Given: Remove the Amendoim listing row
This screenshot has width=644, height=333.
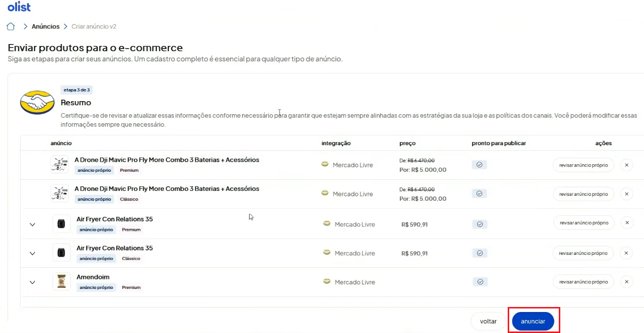Looking at the screenshot, I should point(626,282).
